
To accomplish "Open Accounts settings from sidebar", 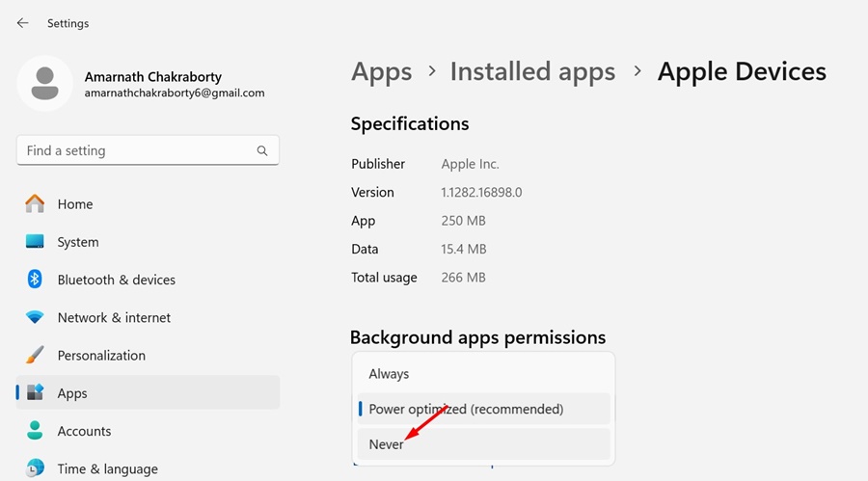I will click(84, 431).
